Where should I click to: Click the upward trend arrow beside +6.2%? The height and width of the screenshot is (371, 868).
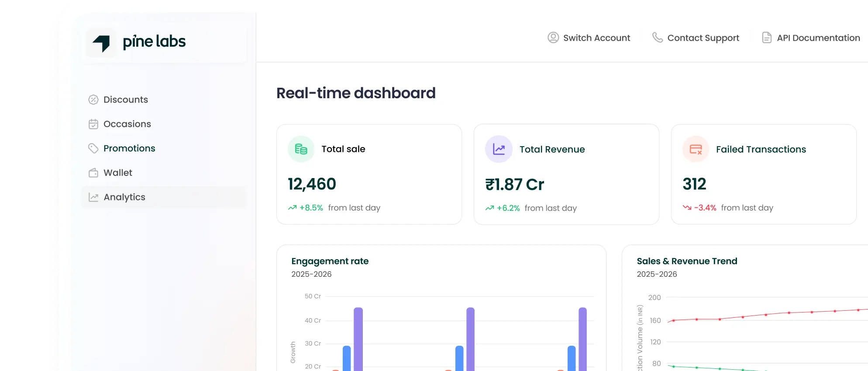point(490,208)
